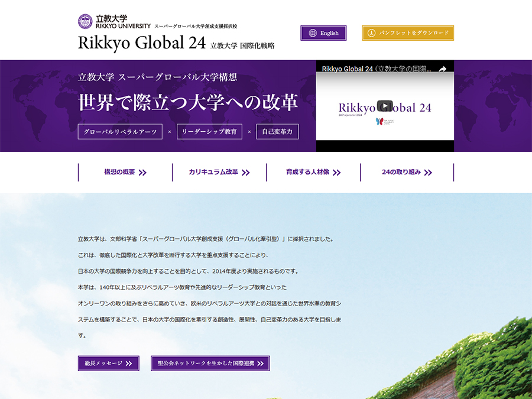Open the 育成する人材像 navigation item
Viewport: 532px width, 399px height.
(x=313, y=173)
